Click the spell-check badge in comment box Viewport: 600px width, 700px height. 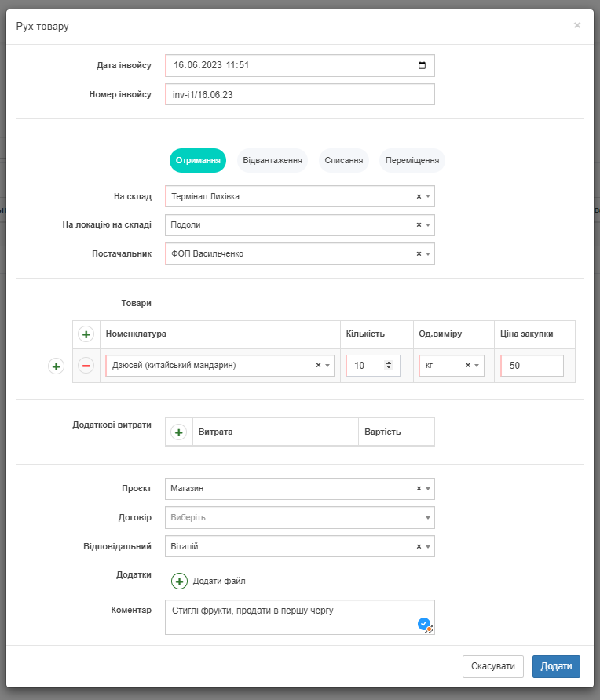click(x=424, y=624)
